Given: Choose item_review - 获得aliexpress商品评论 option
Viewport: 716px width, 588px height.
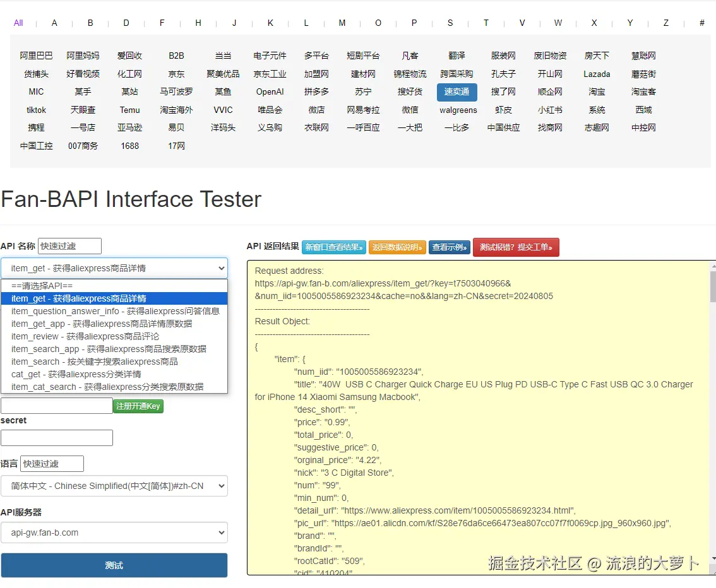Looking at the screenshot, I should [x=114, y=336].
